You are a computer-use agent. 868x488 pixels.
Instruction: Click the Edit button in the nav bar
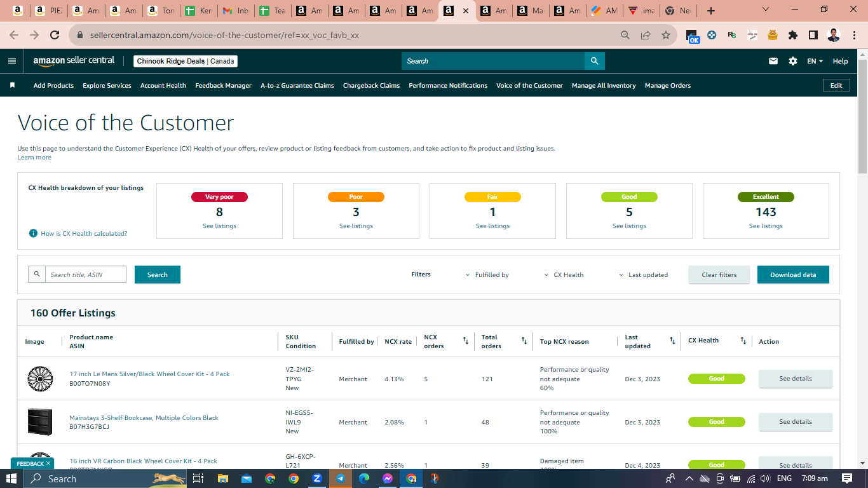pyautogui.click(x=836, y=85)
